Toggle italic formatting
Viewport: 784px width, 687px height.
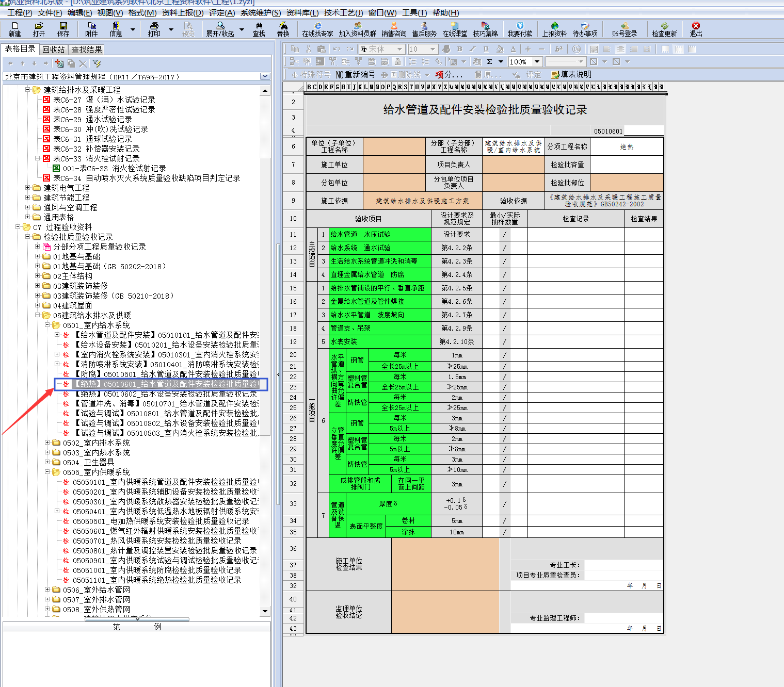pos(472,49)
